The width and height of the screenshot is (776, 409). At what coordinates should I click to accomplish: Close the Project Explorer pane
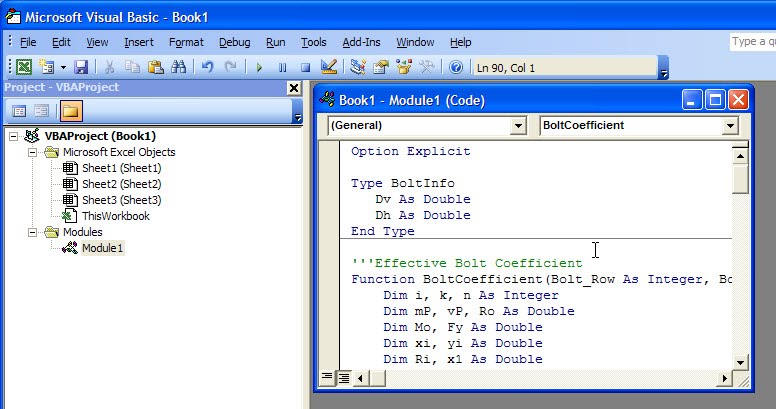coord(294,88)
